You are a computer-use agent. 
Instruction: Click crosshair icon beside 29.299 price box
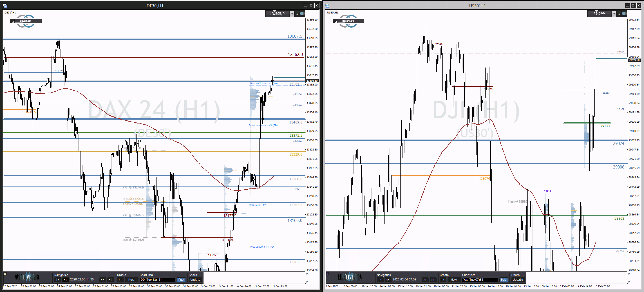[614, 14]
